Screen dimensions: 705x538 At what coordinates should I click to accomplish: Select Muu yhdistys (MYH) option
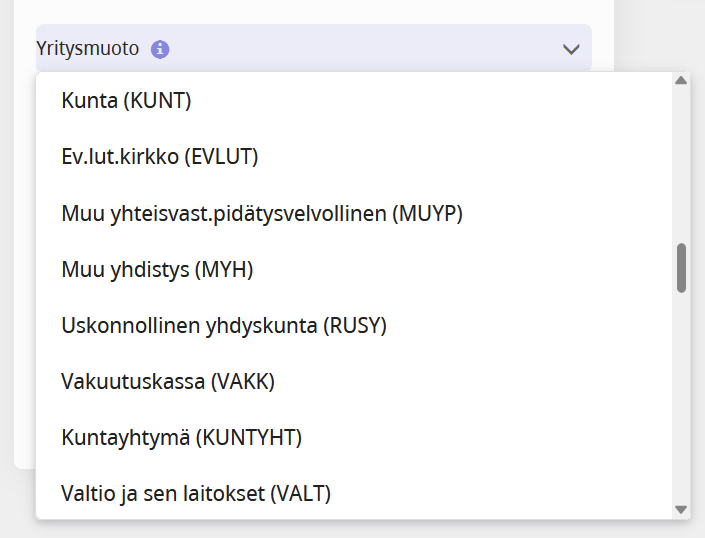tap(157, 269)
